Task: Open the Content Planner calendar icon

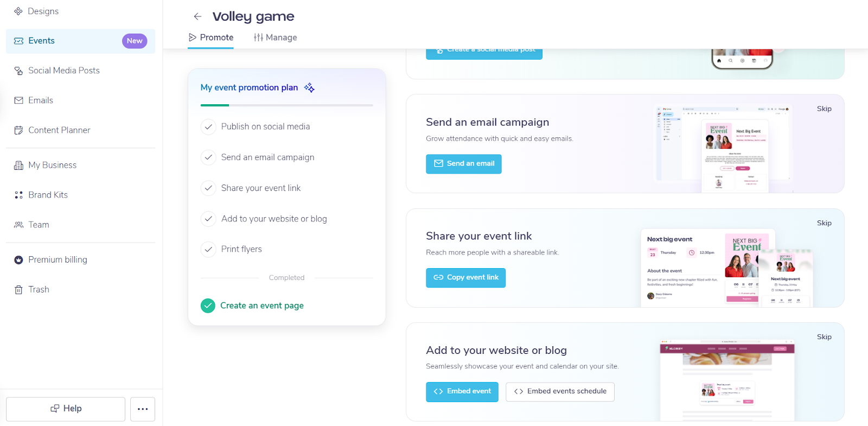Action: click(18, 130)
